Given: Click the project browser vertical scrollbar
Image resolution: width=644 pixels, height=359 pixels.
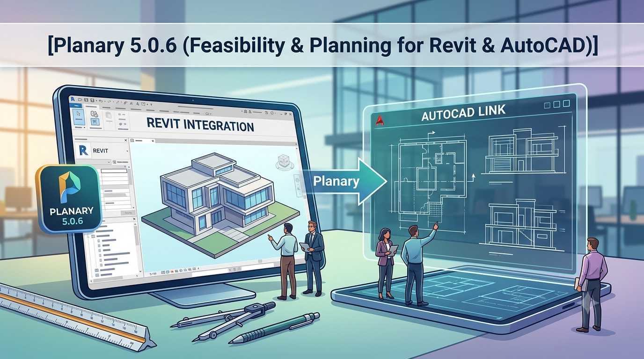Looking at the screenshot, I should pyautogui.click(x=135, y=248).
